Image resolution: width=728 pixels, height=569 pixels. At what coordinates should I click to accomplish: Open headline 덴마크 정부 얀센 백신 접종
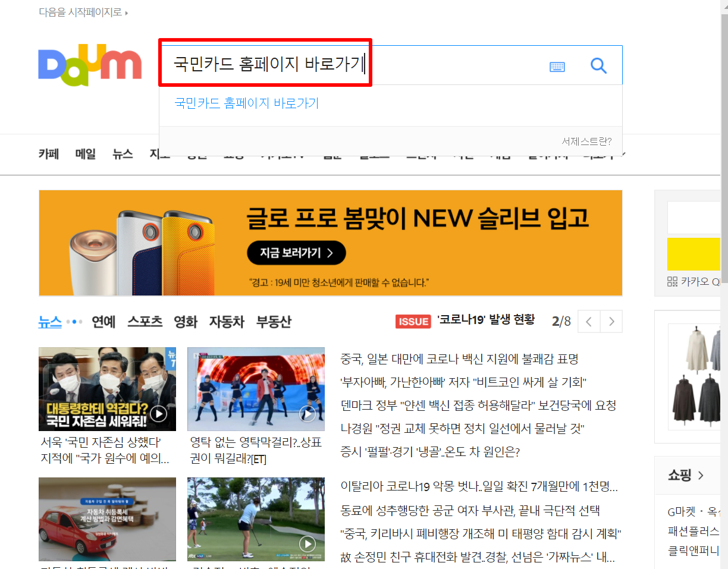[x=478, y=405]
